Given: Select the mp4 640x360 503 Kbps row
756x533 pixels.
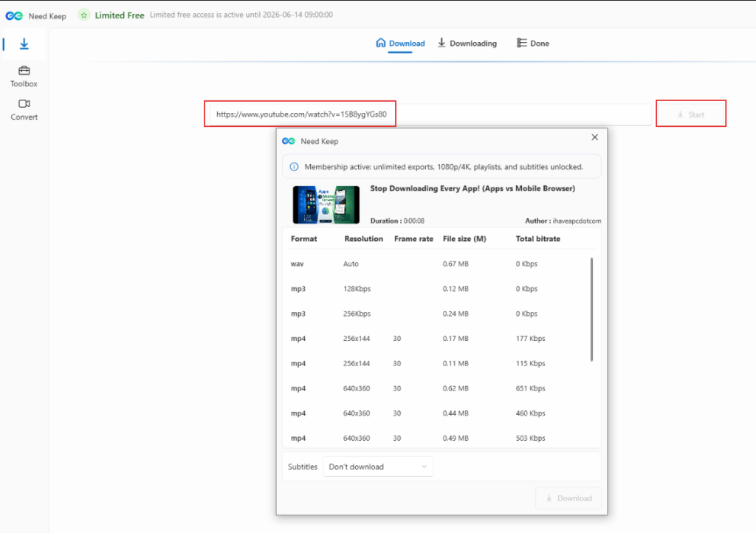Looking at the screenshot, I should [x=439, y=438].
